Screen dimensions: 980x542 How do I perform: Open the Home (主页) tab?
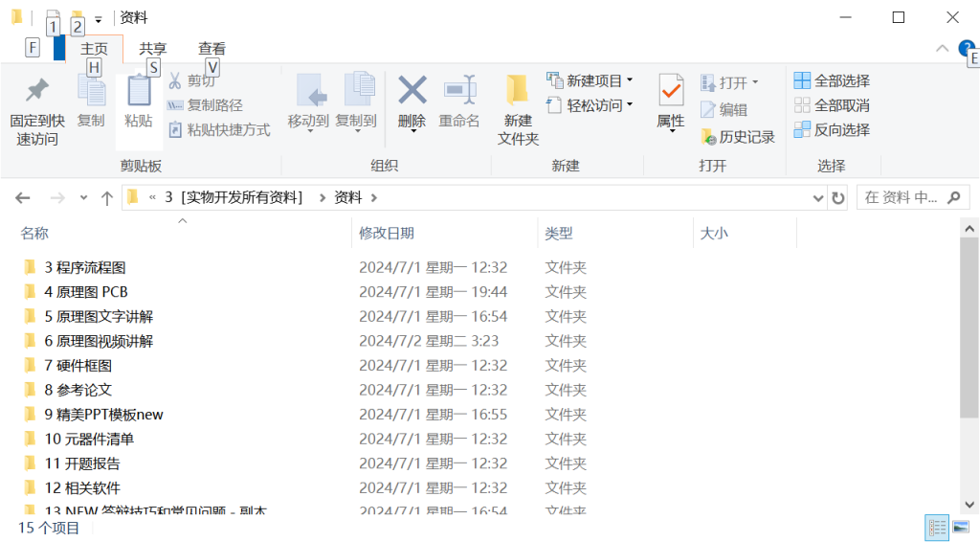94,49
